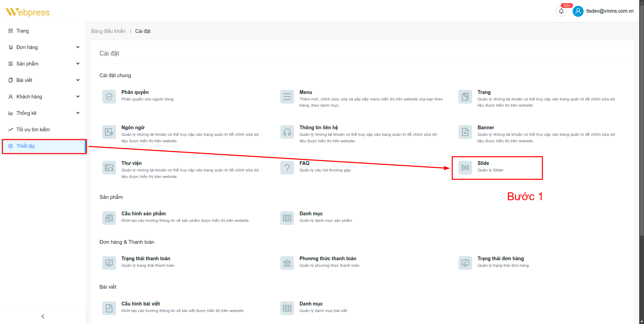Viewport: 644px width, 324px height.
Task: Select the Thư viện image icon
Action: point(109,168)
